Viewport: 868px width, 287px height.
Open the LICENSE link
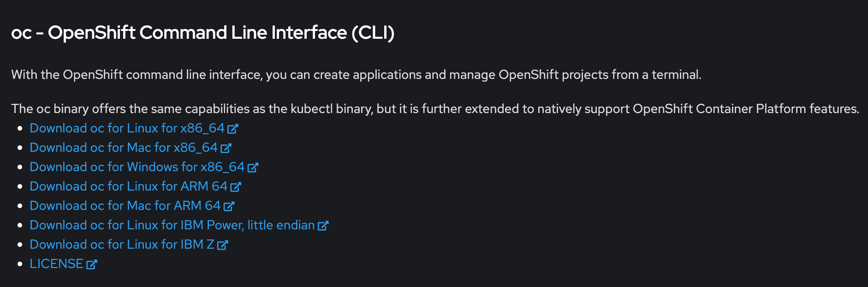click(x=56, y=264)
